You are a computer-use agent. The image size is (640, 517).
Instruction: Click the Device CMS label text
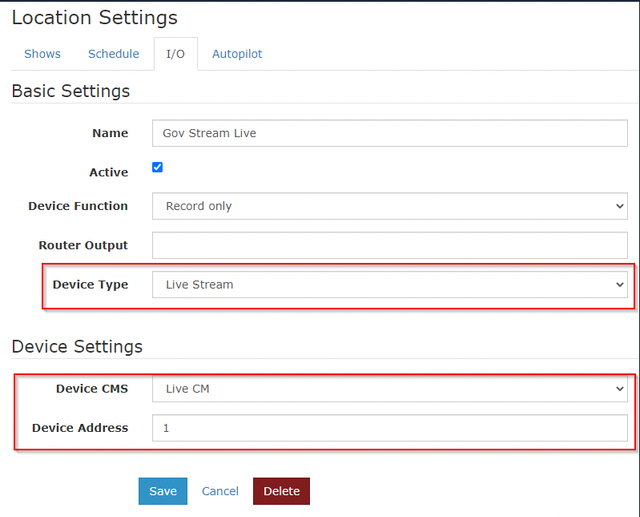point(92,388)
